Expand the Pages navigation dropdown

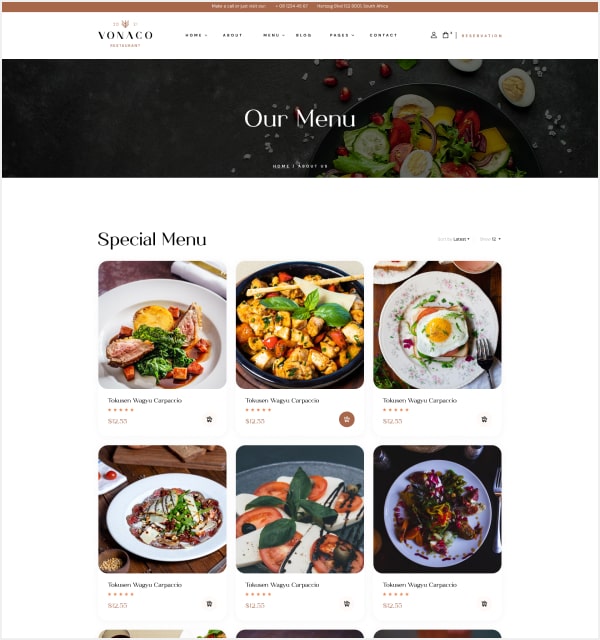click(342, 36)
